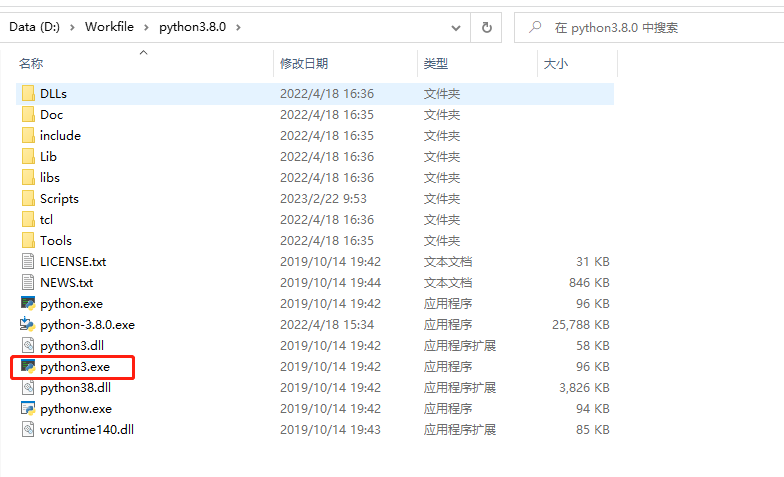Image resolution: width=784 pixels, height=477 pixels.
Task: Click the LICENSE.txt document icon
Action: point(28,262)
